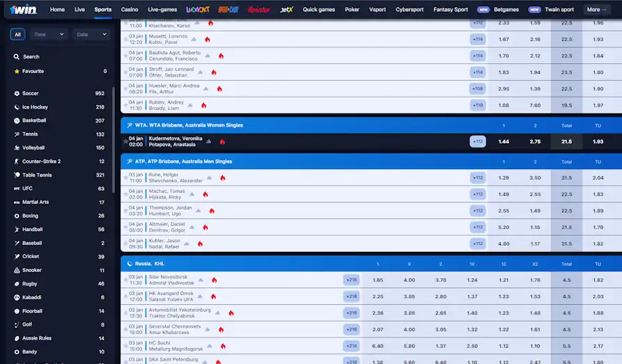Toggle favourite star for Machac vs Hijikata
The height and width of the screenshot is (364, 622).
point(125,194)
